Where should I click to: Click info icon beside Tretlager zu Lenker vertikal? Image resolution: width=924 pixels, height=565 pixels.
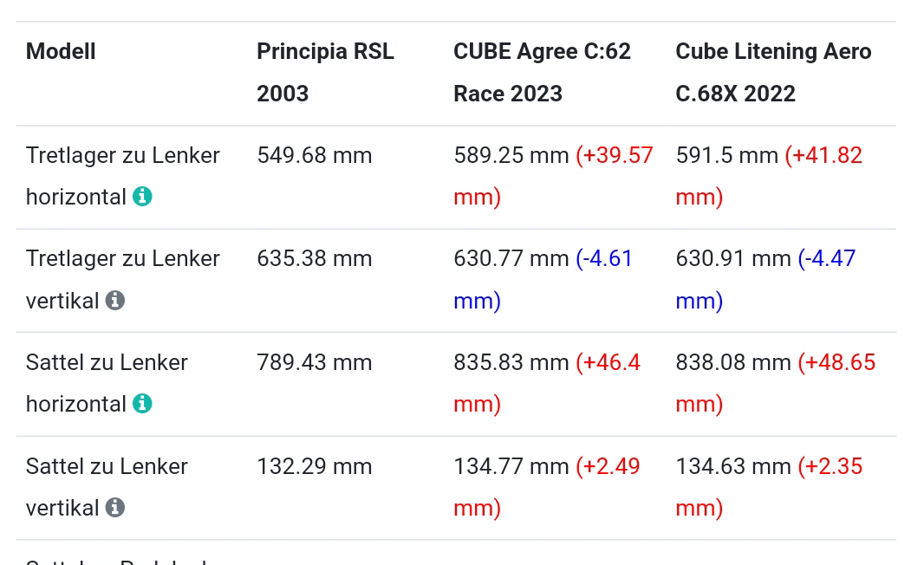coord(114,300)
